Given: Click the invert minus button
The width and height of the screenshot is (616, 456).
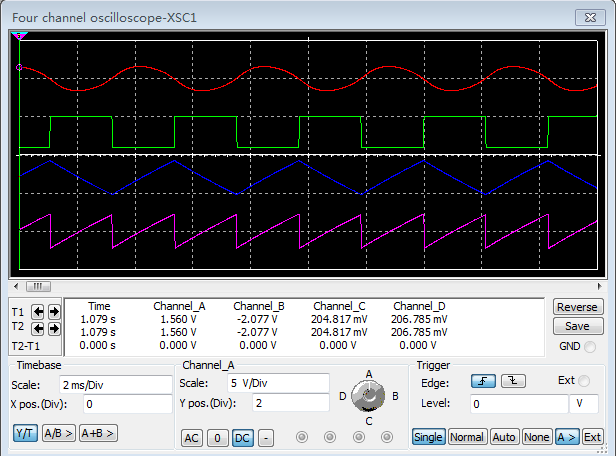Looking at the screenshot, I should click(x=266, y=438).
